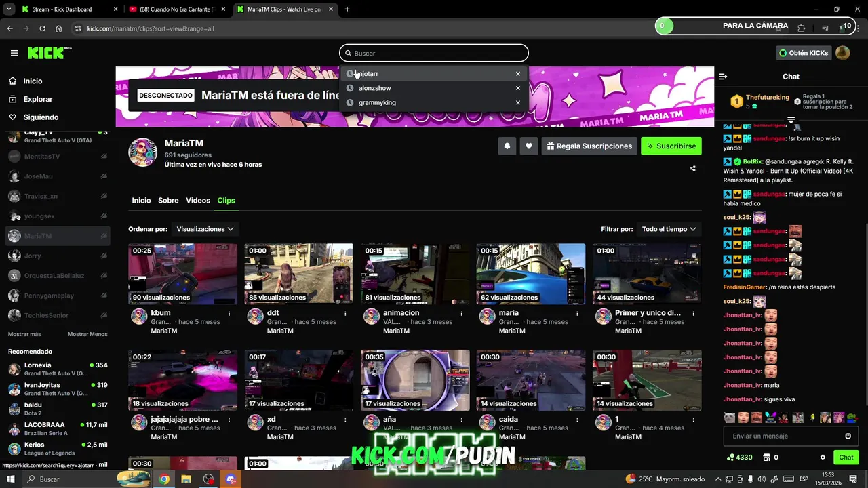868x488 pixels.
Task: Open Windows Start menu
Action: click(11, 479)
